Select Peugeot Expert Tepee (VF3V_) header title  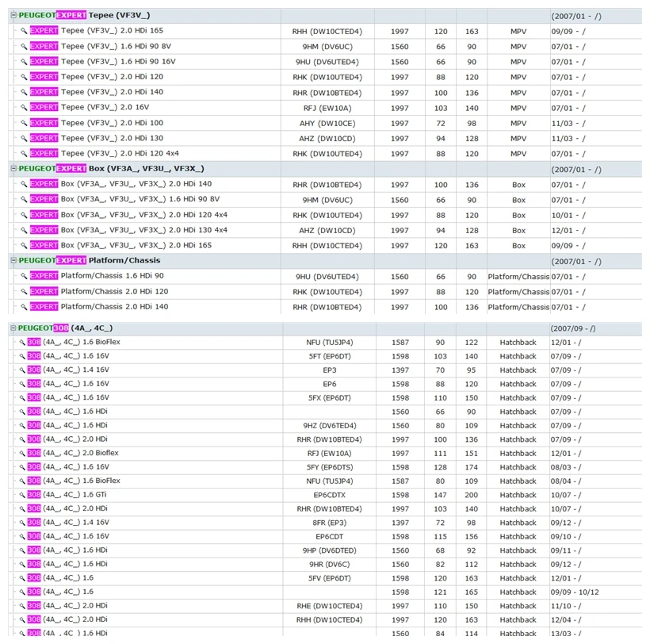tap(84, 15)
